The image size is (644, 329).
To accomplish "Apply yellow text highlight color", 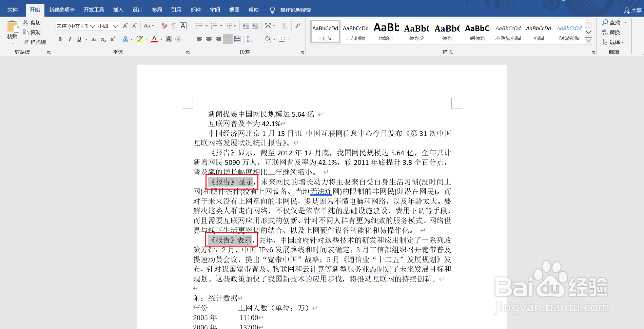I will (x=139, y=39).
